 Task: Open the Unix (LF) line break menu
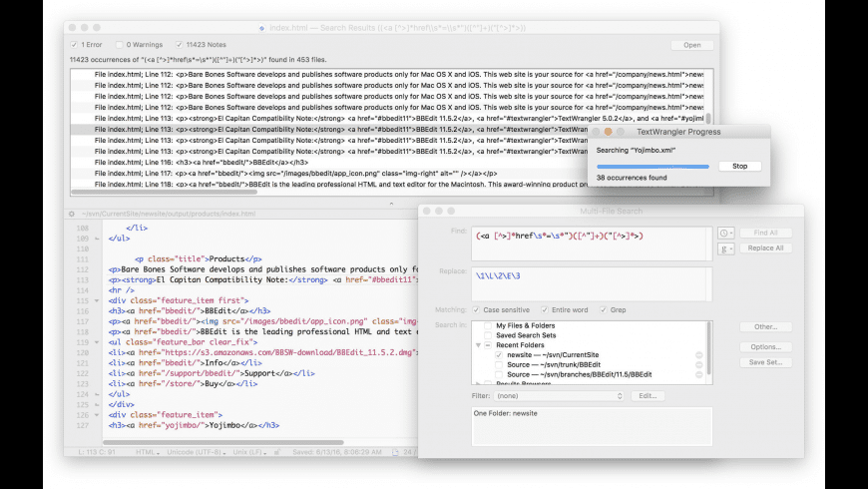[x=249, y=452]
